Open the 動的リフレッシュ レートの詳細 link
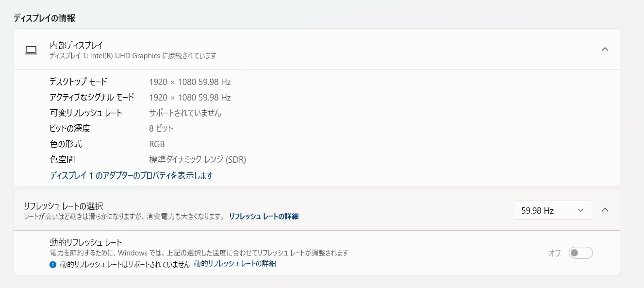Viewport: 644px width, 288px height. (x=234, y=264)
